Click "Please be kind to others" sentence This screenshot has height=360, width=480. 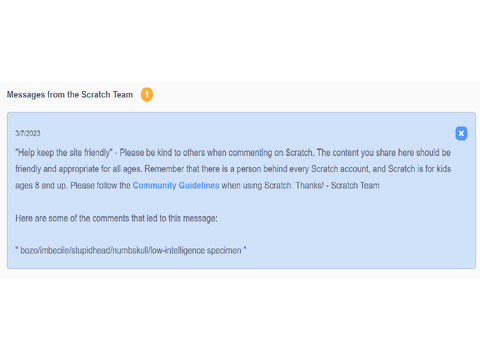coord(217,153)
